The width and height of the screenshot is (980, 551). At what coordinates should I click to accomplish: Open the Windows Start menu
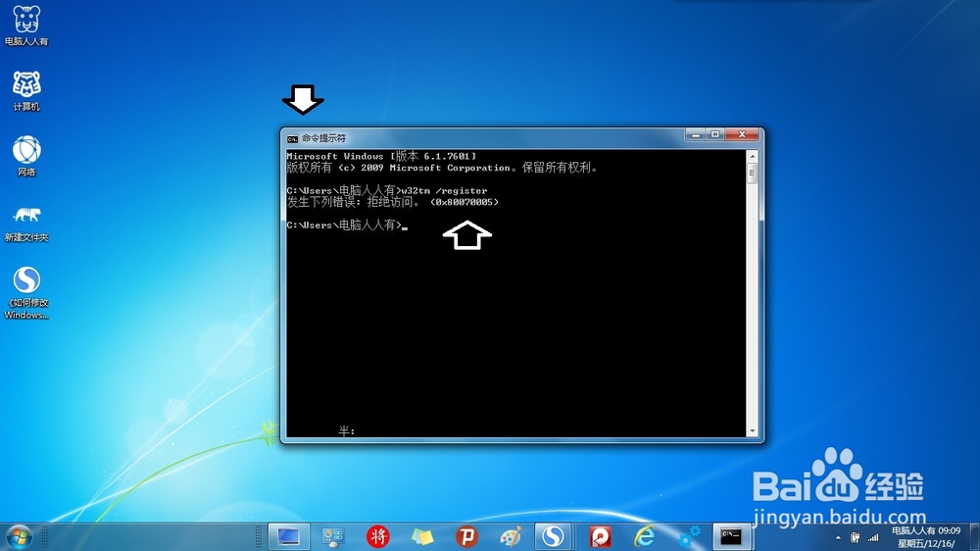pos(19,536)
